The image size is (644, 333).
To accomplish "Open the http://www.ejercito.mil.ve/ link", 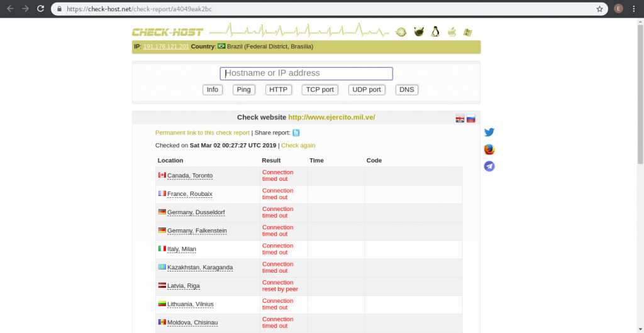I will tap(332, 117).
